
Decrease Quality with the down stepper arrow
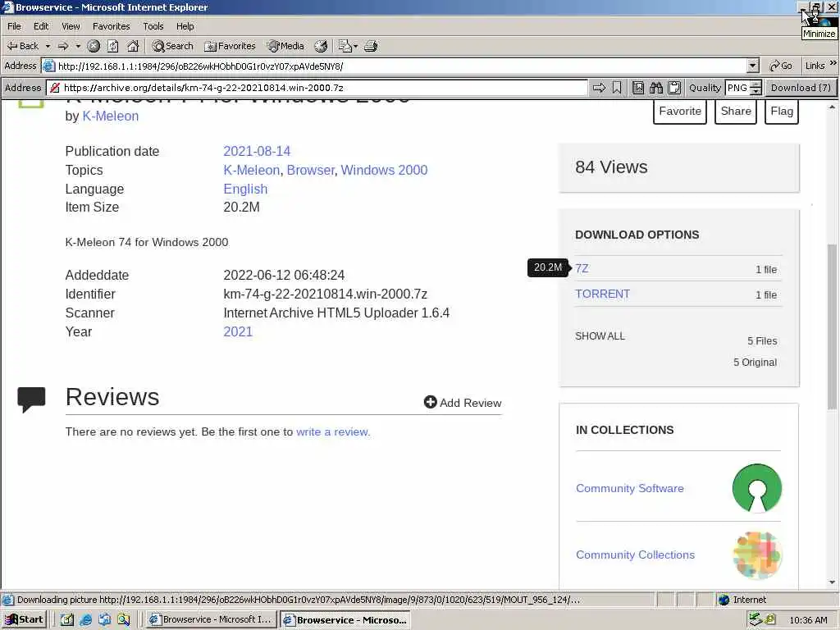(x=756, y=91)
